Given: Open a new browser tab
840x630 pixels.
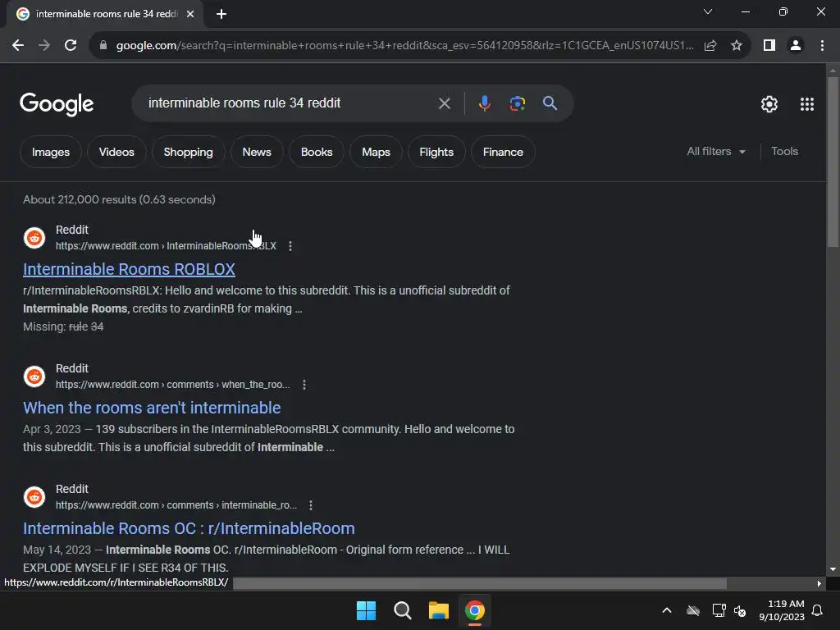Looking at the screenshot, I should coord(221,14).
